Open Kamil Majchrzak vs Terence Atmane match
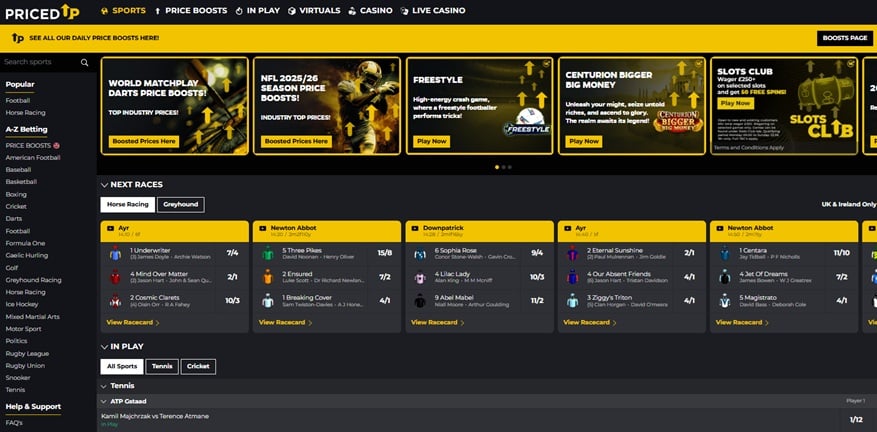The image size is (877, 432). click(x=155, y=416)
